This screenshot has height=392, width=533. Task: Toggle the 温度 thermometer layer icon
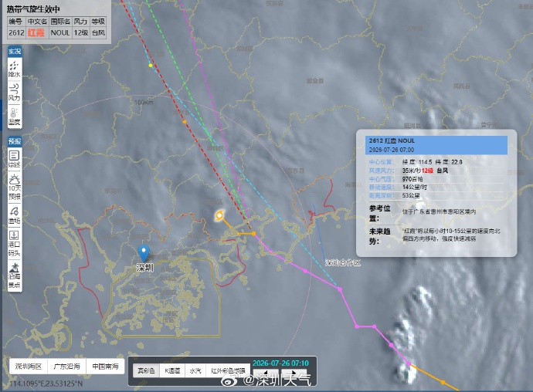(14, 117)
